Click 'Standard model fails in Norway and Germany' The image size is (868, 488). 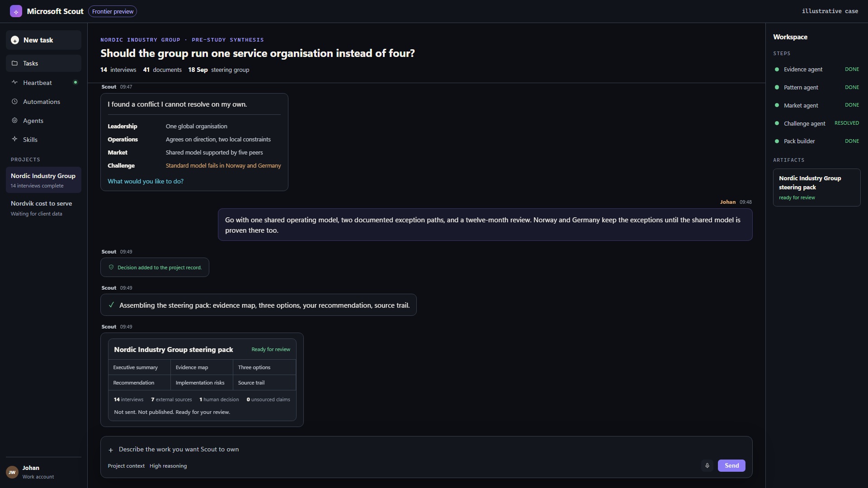click(223, 166)
